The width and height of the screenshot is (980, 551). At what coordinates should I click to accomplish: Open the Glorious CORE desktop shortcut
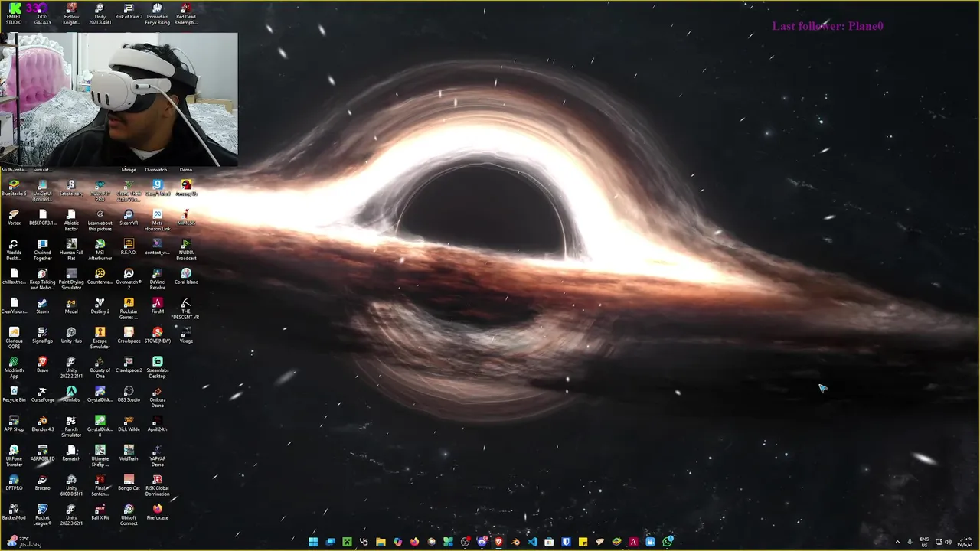(x=14, y=338)
